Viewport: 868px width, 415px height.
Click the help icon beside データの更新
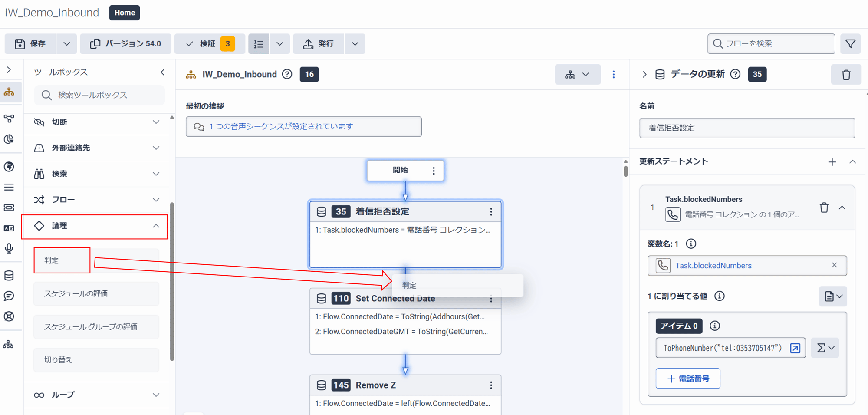[735, 74]
